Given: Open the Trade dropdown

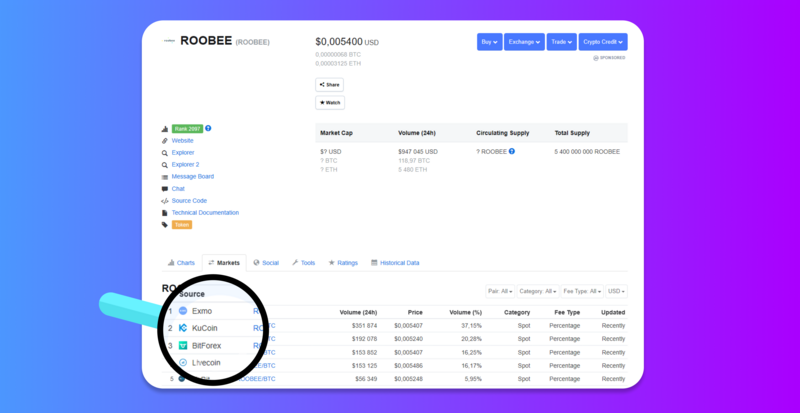Looking at the screenshot, I should coord(562,42).
